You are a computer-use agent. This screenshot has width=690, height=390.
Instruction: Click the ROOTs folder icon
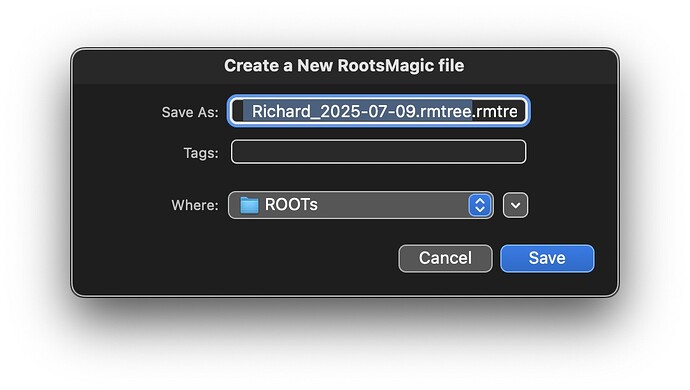tap(249, 205)
